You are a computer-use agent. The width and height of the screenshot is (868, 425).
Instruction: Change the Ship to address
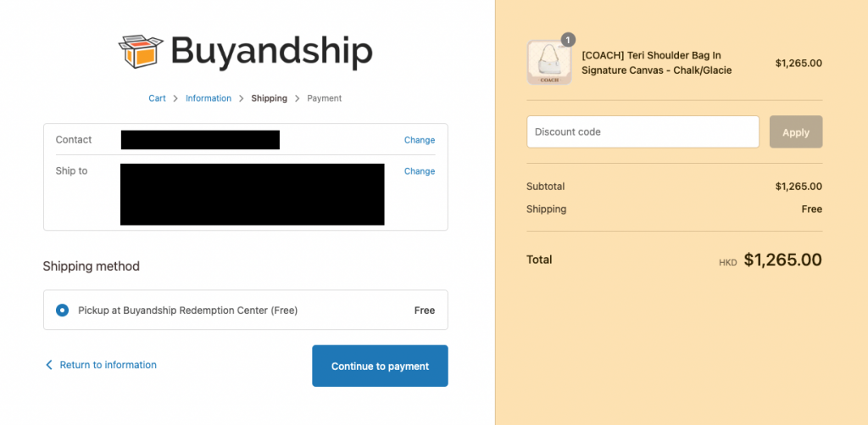coord(419,171)
